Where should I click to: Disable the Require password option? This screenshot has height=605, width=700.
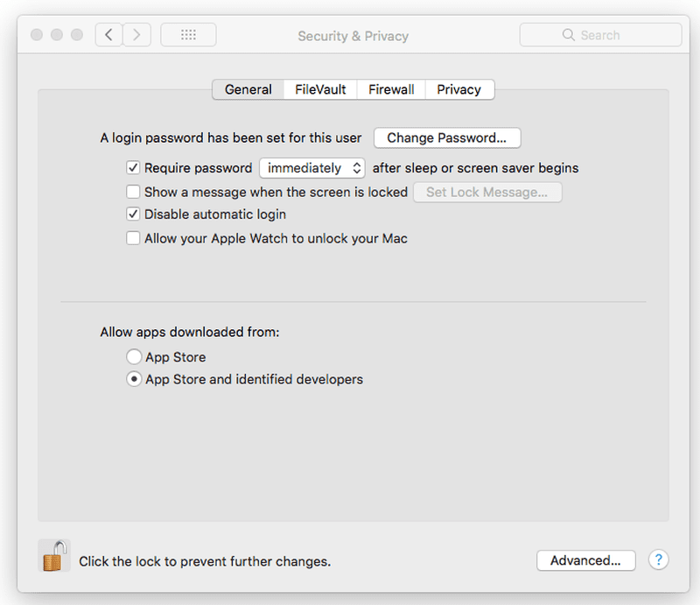(x=133, y=167)
